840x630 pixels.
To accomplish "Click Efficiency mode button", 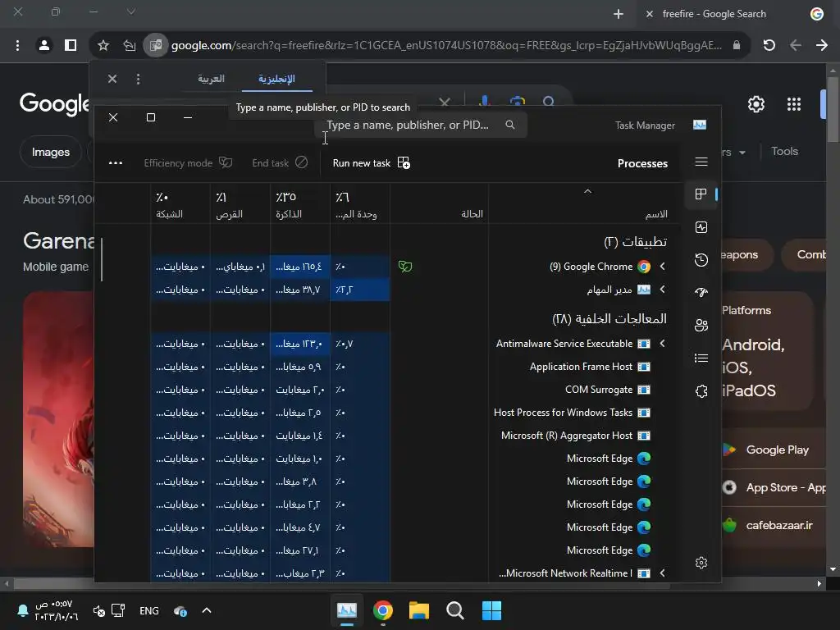I will (188, 163).
